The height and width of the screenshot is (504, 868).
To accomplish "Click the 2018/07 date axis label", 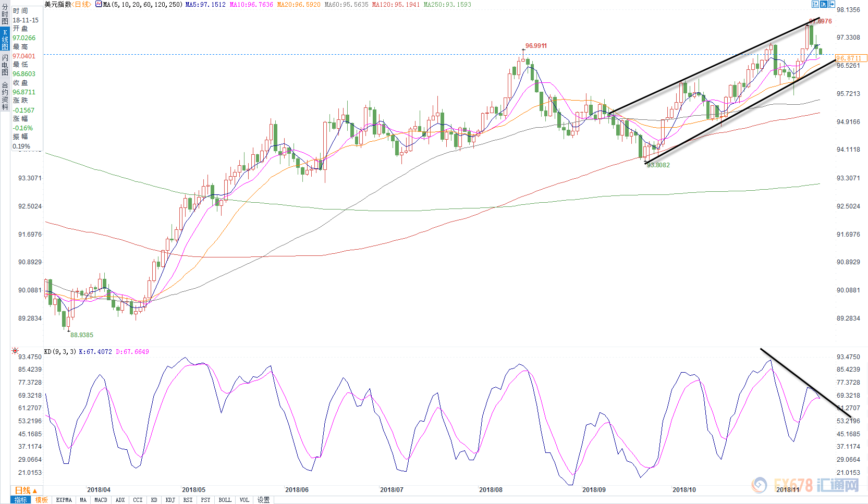I will pyautogui.click(x=392, y=490).
